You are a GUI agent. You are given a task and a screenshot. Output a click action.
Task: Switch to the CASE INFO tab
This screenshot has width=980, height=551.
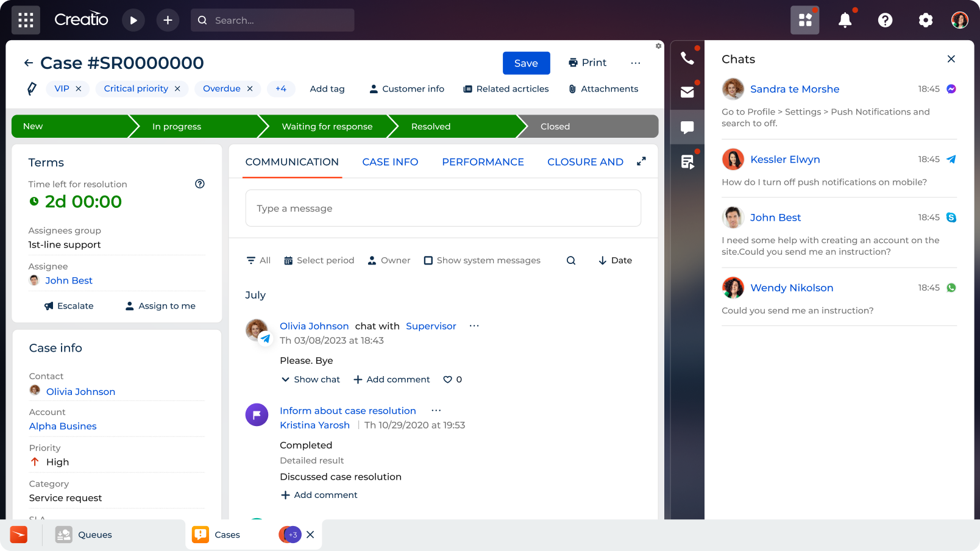pos(390,162)
